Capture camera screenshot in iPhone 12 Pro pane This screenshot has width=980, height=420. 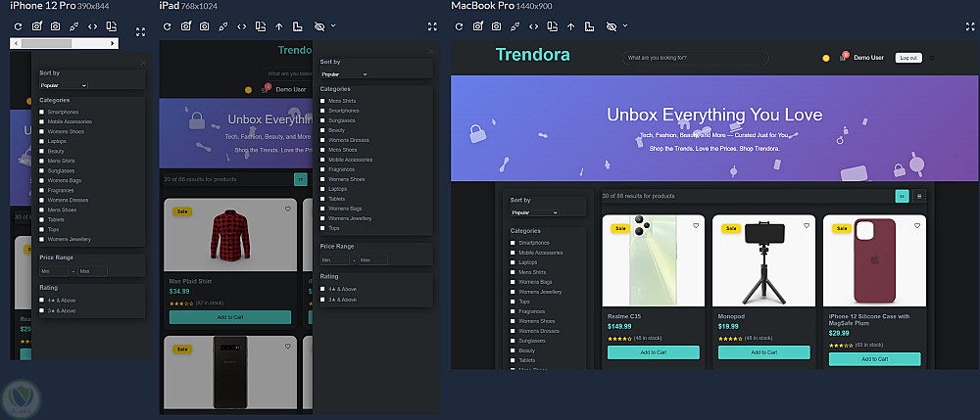pyautogui.click(x=55, y=26)
